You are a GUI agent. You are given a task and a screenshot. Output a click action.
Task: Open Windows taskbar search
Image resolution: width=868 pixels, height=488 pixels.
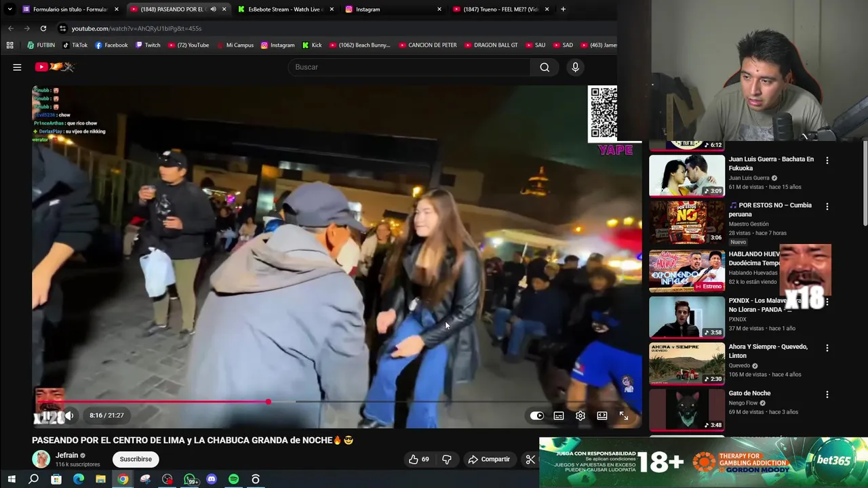point(33,479)
